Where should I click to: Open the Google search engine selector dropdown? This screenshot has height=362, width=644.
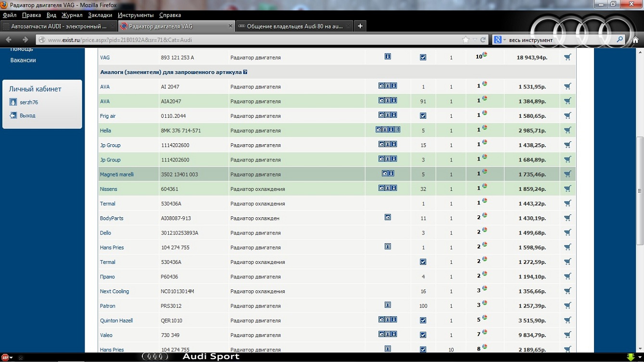[x=500, y=40]
